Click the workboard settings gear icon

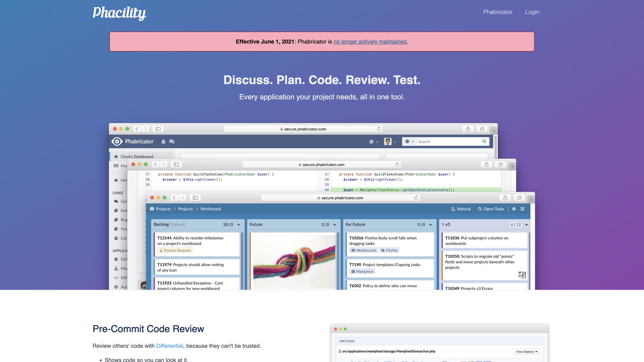514,209
